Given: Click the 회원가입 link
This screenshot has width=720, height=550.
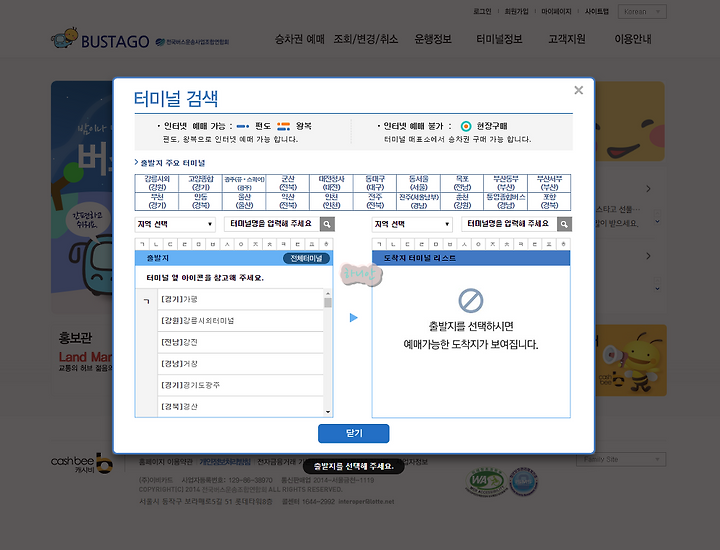Looking at the screenshot, I should [x=517, y=11].
